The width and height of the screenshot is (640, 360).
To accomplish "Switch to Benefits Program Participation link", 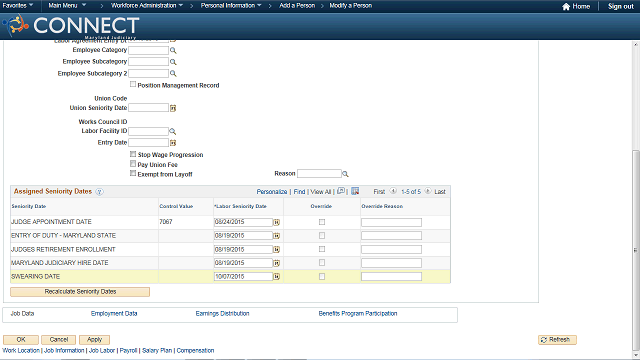I will [358, 313].
